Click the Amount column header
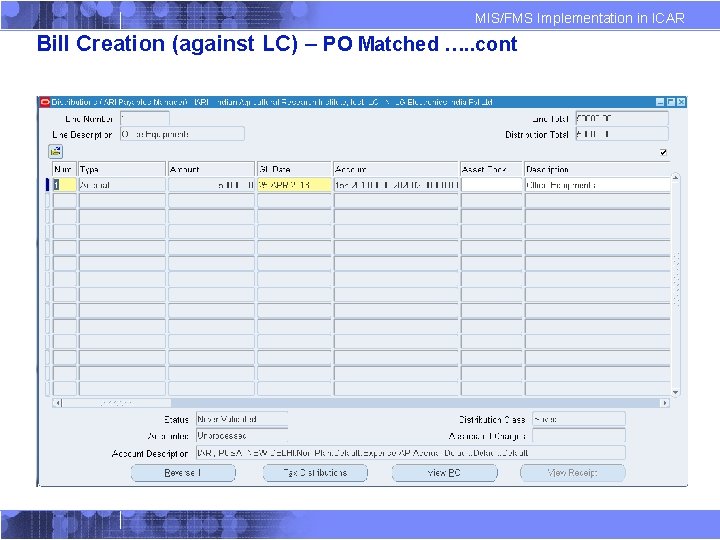The width and height of the screenshot is (720, 540). click(x=211, y=169)
